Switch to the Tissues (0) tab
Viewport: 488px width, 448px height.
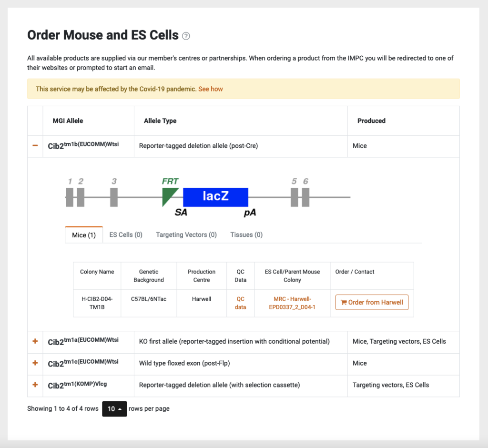[x=246, y=234]
